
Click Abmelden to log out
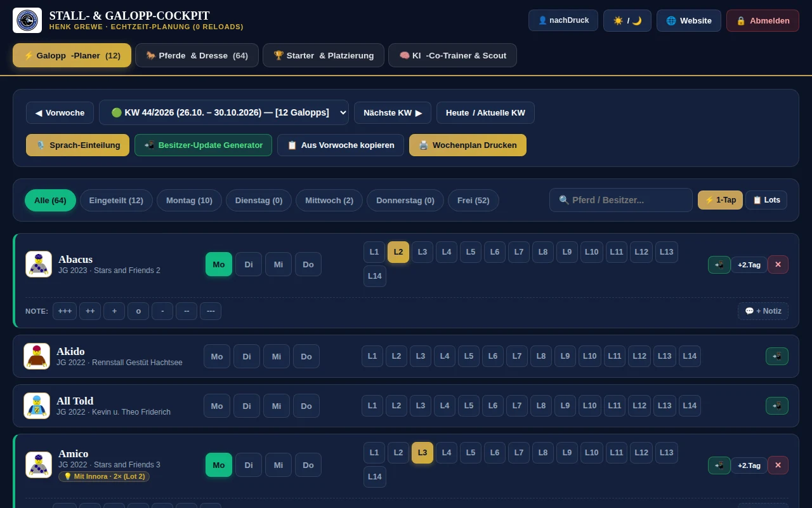pos(763,20)
